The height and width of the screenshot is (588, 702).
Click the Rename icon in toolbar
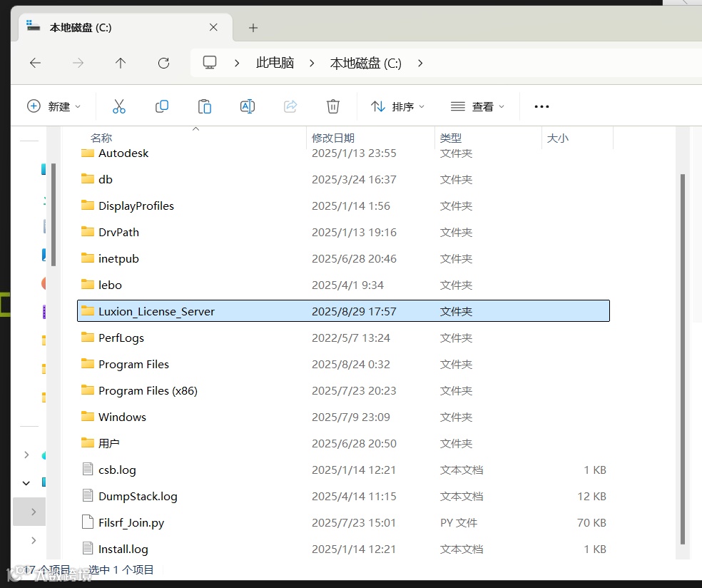(247, 106)
